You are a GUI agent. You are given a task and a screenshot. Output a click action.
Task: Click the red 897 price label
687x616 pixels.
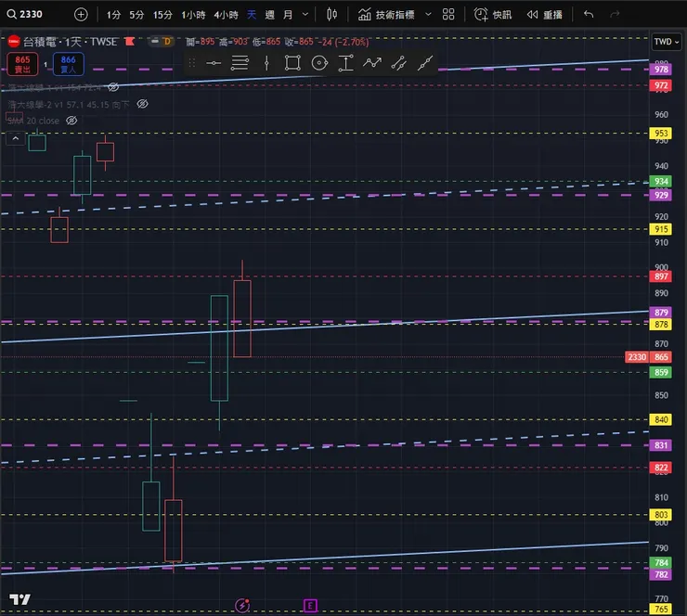click(661, 276)
